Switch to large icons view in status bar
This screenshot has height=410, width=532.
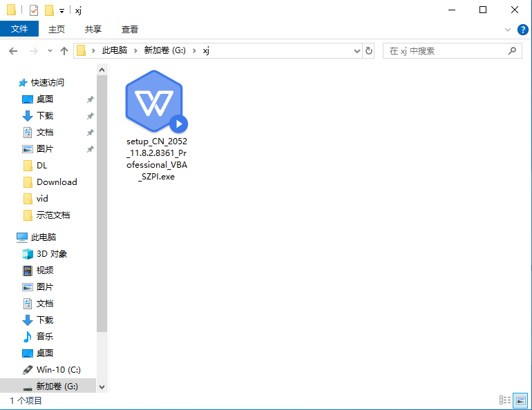coord(520,400)
